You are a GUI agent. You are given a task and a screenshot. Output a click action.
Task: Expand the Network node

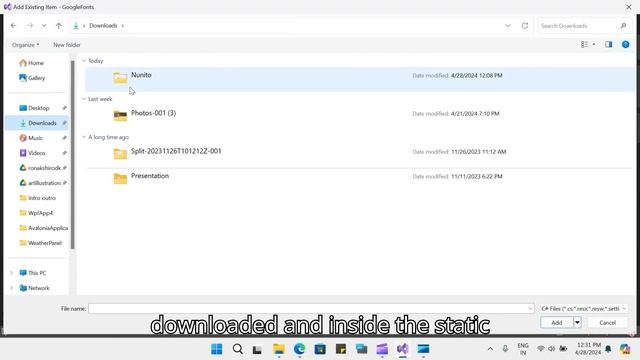point(11,288)
